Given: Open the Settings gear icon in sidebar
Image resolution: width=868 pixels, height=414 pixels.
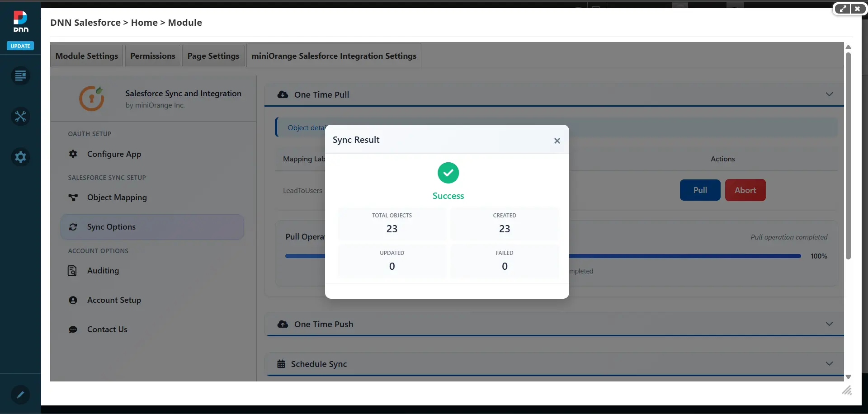Looking at the screenshot, I should [x=20, y=157].
